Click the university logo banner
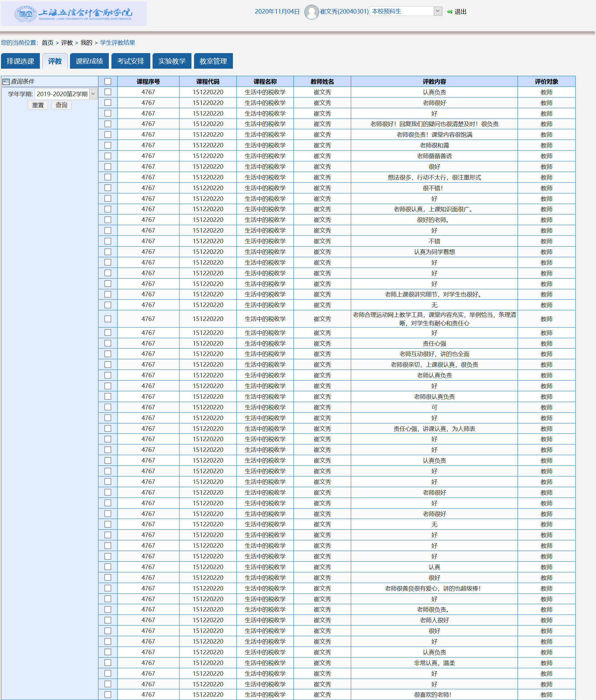 (x=74, y=14)
